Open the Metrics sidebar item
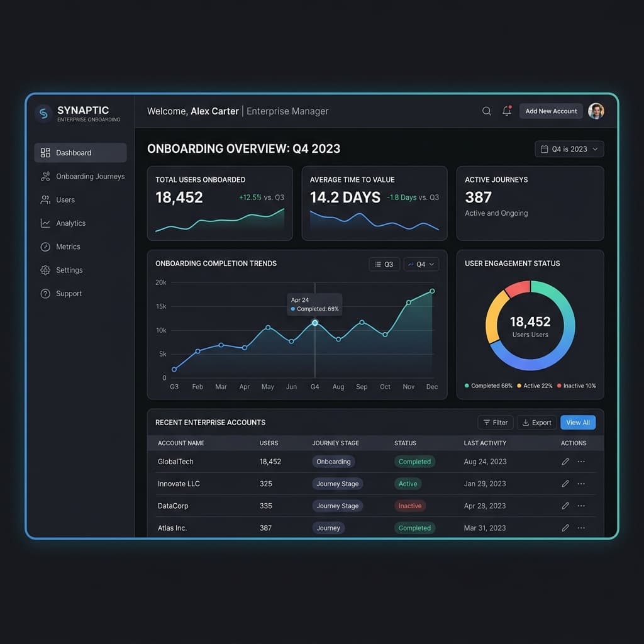The height and width of the screenshot is (644, 644). pyautogui.click(x=60, y=247)
